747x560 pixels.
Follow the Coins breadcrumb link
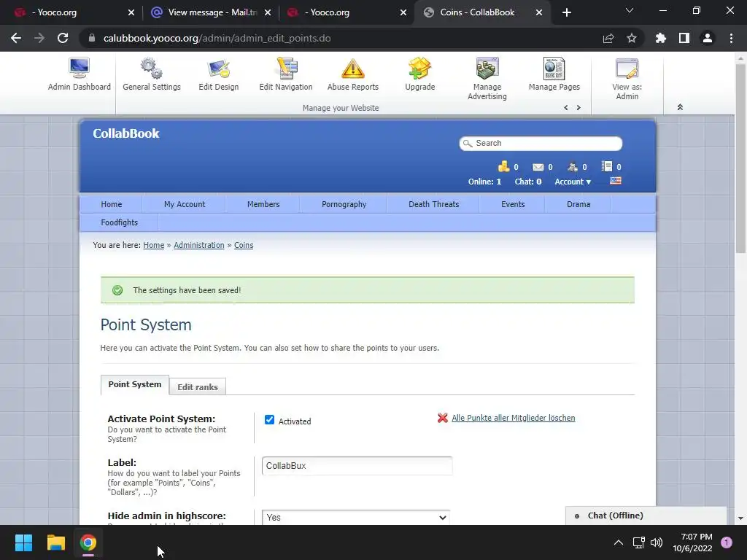(x=244, y=245)
